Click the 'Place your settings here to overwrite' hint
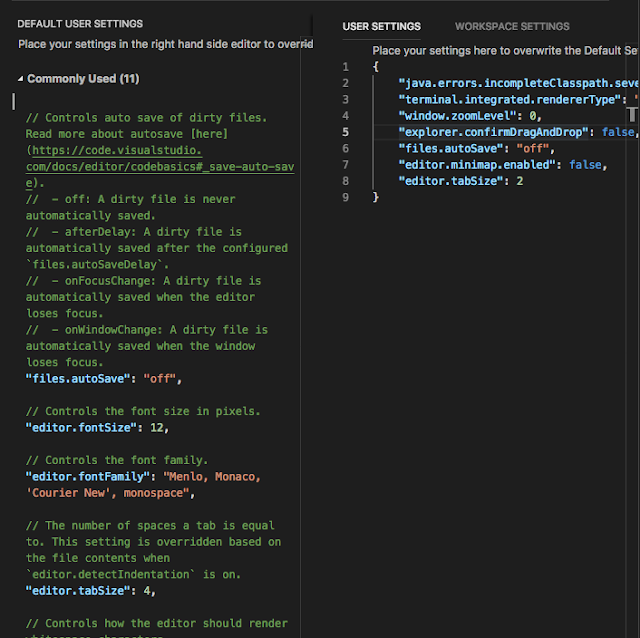The width and height of the screenshot is (640, 638). [x=505, y=51]
